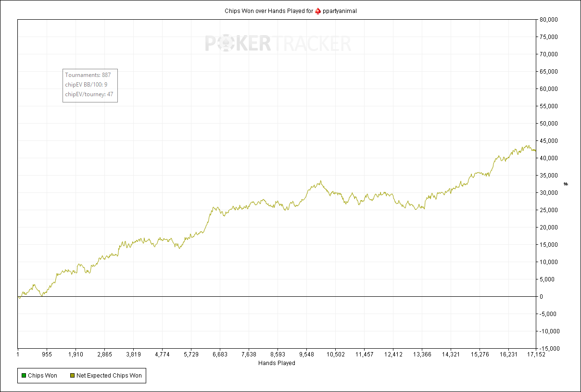Click y-axis value 25,000

coord(548,210)
